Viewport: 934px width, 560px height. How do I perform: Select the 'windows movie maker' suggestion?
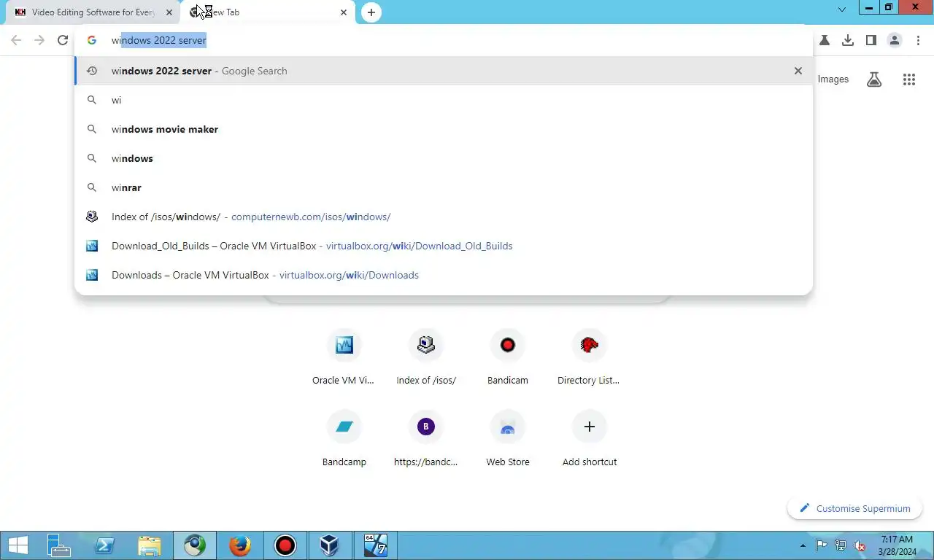coord(444,129)
